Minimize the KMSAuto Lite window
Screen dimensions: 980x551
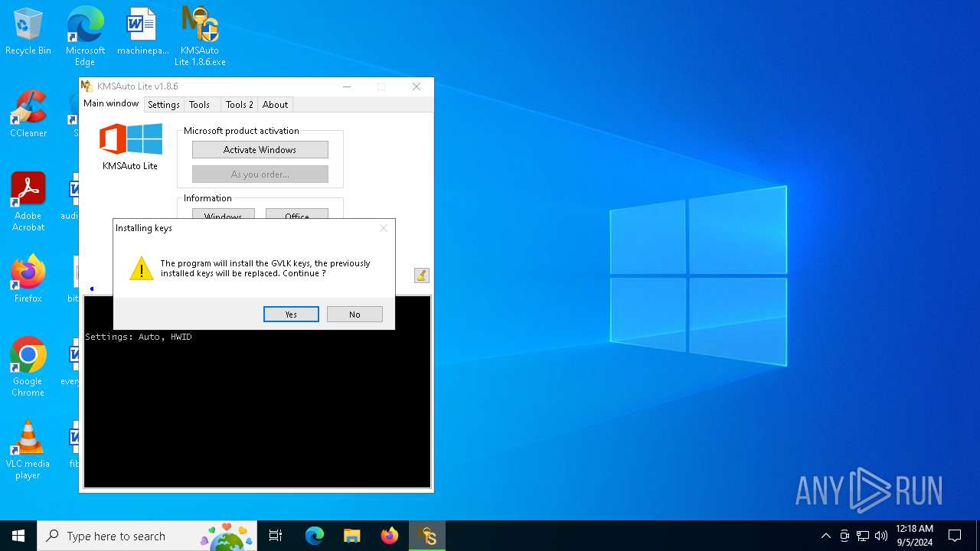(347, 86)
